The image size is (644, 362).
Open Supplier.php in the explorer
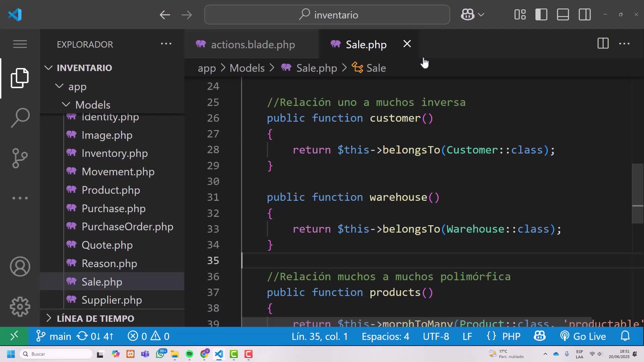112,300
